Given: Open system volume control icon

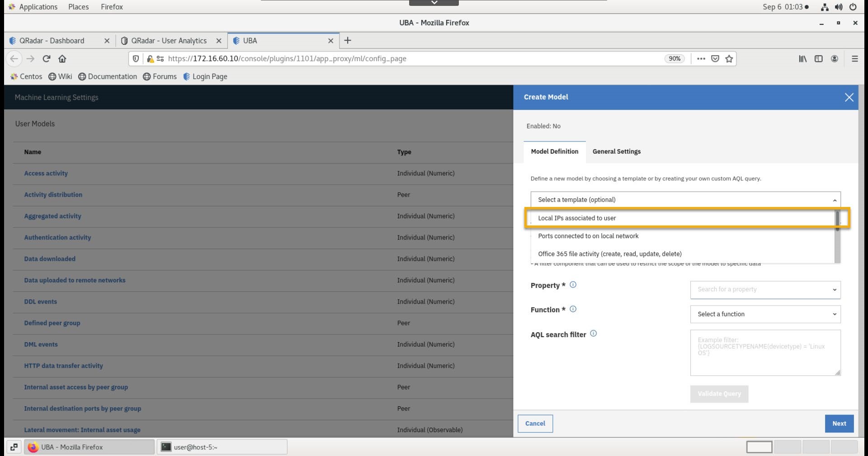Looking at the screenshot, I should point(839,7).
